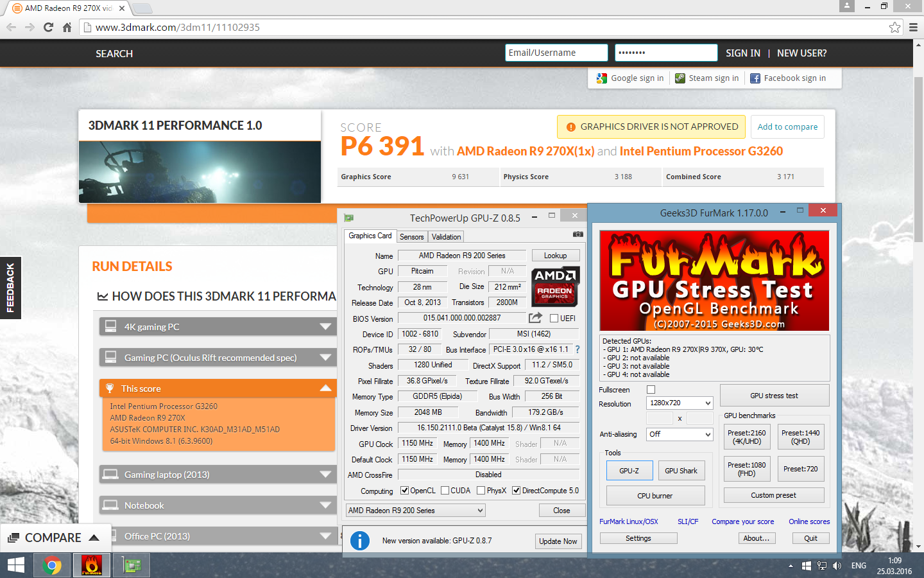Click the PCI-E bus interface help question mark
924x578 pixels.
coord(576,349)
